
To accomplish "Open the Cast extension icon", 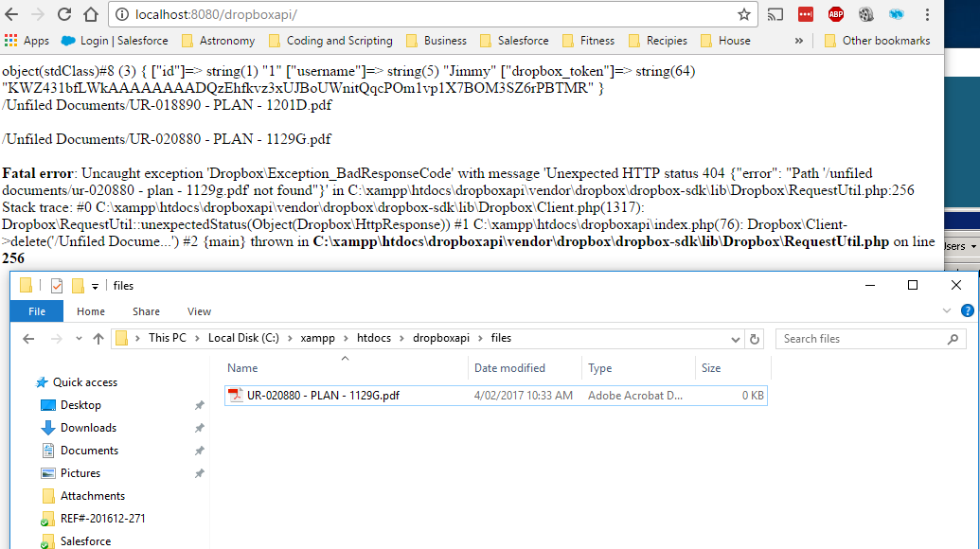I will pyautogui.click(x=775, y=14).
